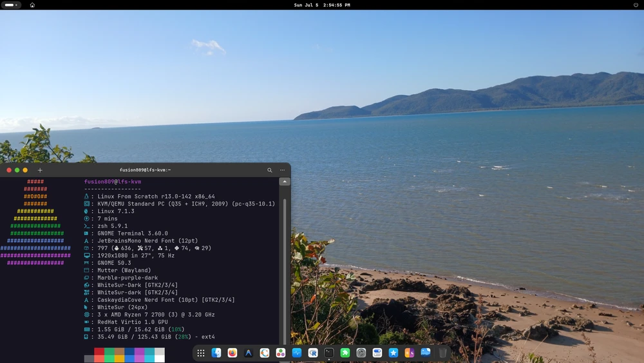
Task: Open the clock showing Sun Jul 5
Action: pyautogui.click(x=322, y=5)
